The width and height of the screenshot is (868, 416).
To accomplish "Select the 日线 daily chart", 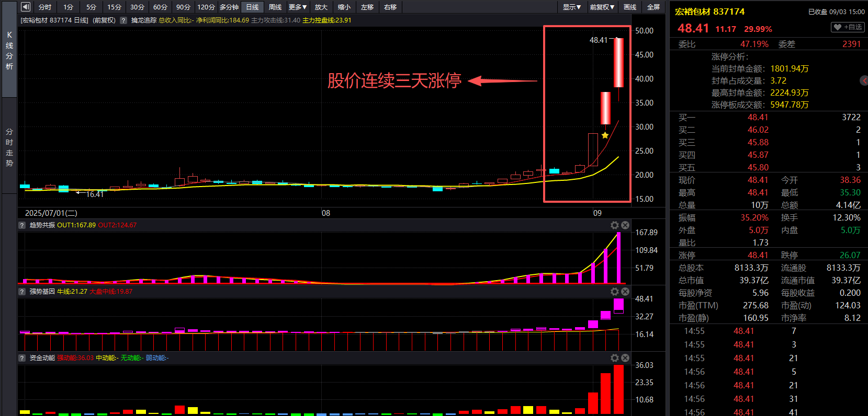I will [253, 7].
